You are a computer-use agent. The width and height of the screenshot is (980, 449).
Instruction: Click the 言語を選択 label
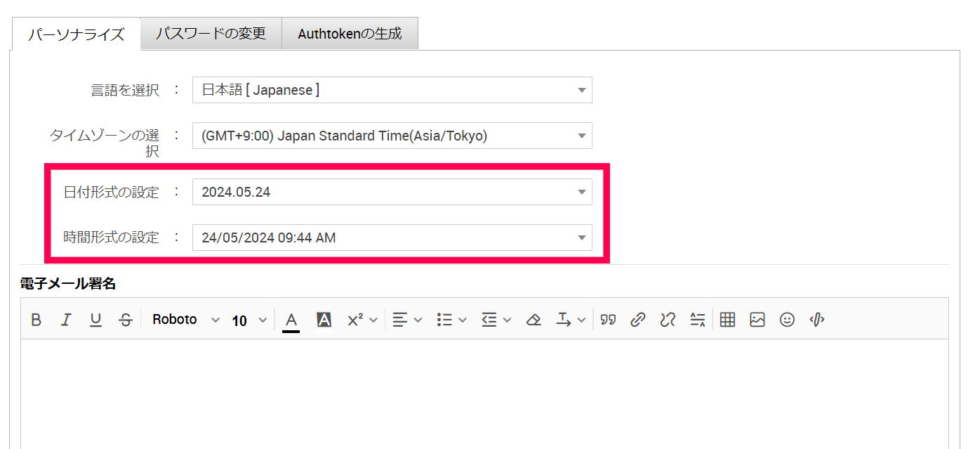(x=125, y=90)
